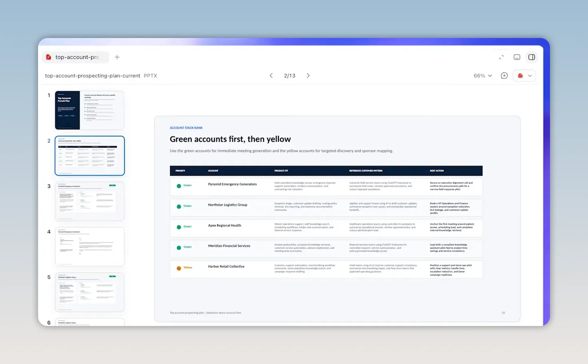Click the ACCOUNT STACK RANK label
This screenshot has height=364, width=588.
[186, 128]
